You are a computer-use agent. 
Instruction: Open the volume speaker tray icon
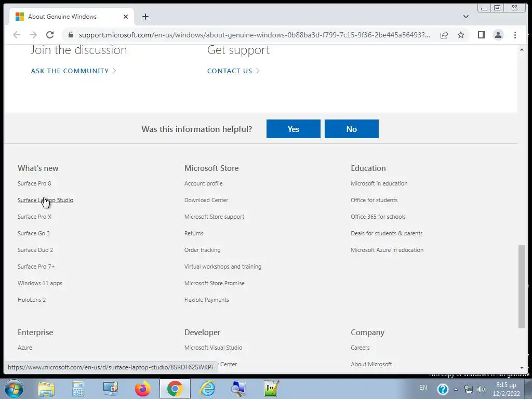[x=481, y=389]
